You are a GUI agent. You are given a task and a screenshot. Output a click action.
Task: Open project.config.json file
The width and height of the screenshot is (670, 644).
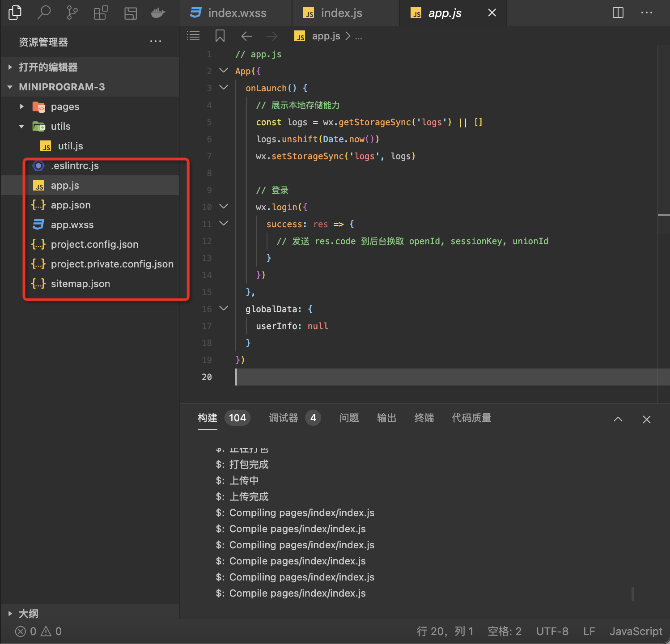pos(89,244)
